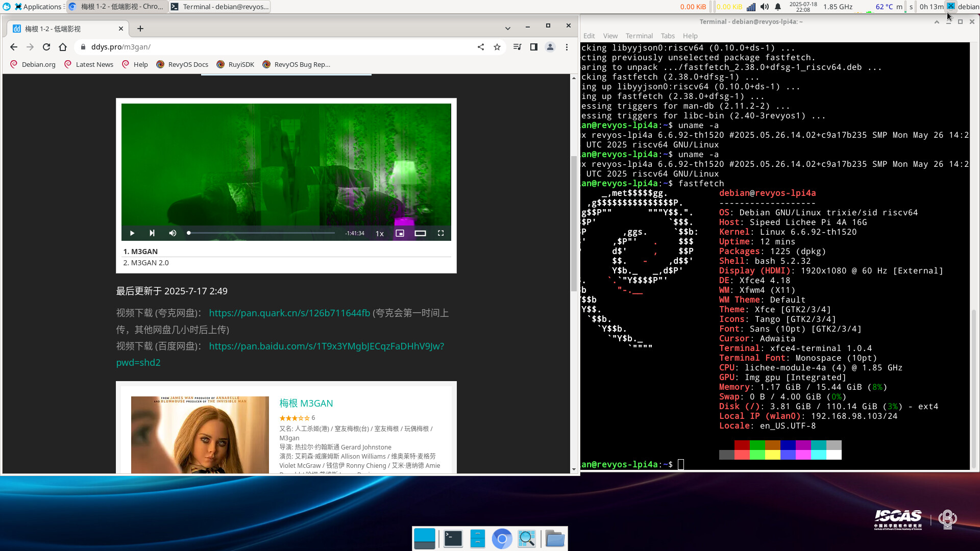This screenshot has width=980, height=551.
Task: Skip to next episode in player
Action: click(x=152, y=233)
